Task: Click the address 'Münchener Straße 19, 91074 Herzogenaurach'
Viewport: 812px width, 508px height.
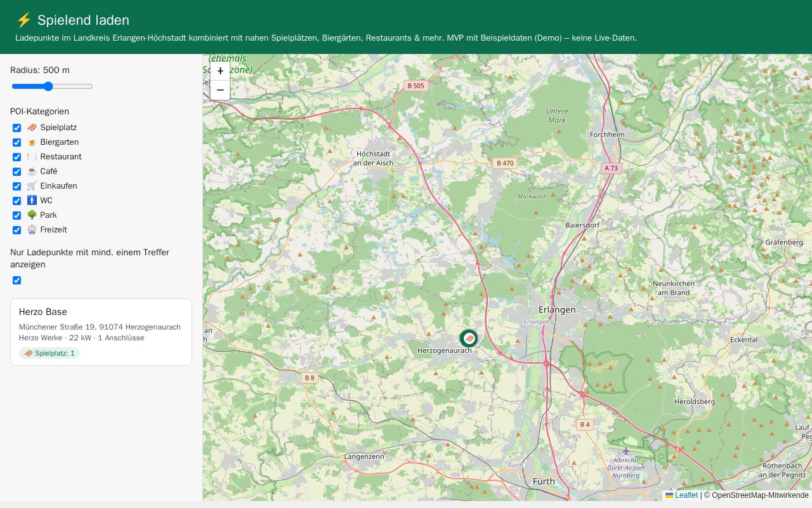Action: point(100,327)
